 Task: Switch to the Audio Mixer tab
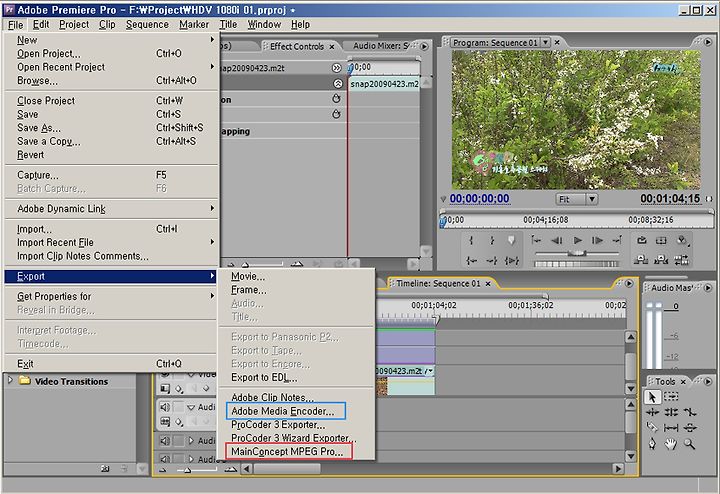[x=381, y=46]
